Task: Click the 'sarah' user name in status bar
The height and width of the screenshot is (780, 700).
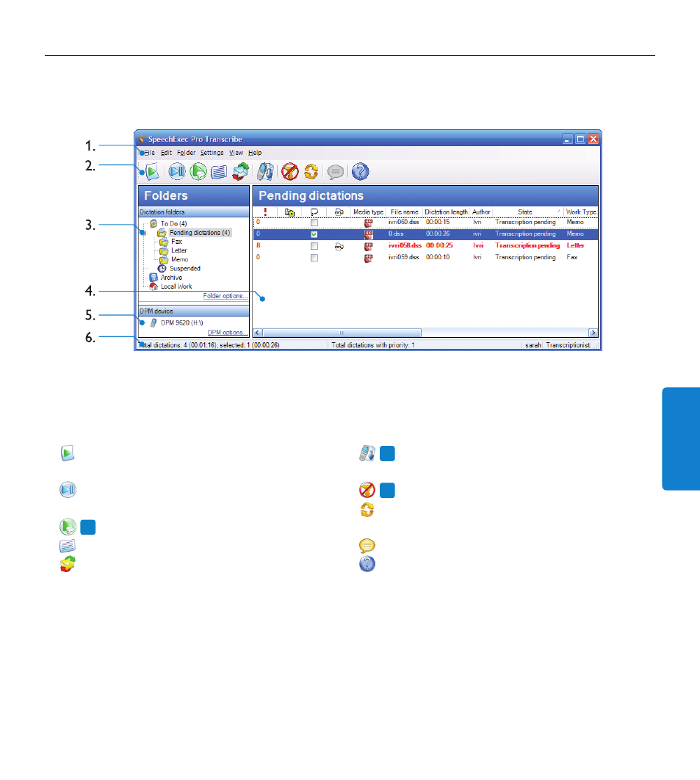Action: coord(533,345)
